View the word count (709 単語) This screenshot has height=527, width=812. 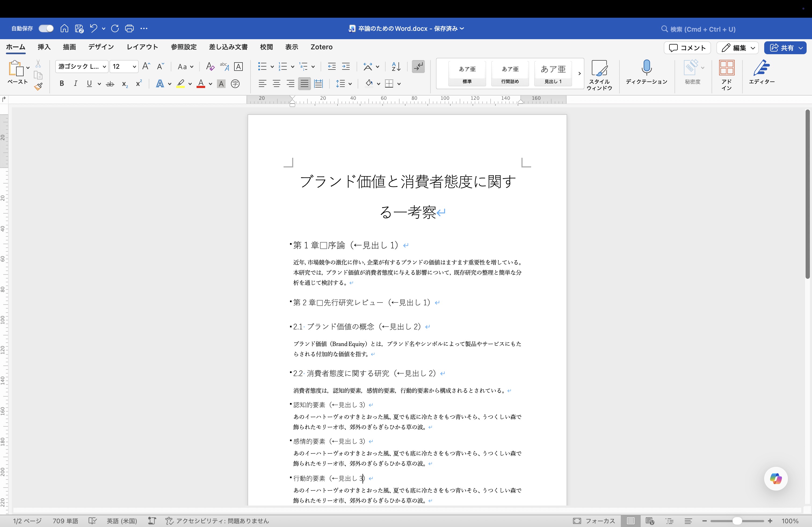(x=65, y=521)
